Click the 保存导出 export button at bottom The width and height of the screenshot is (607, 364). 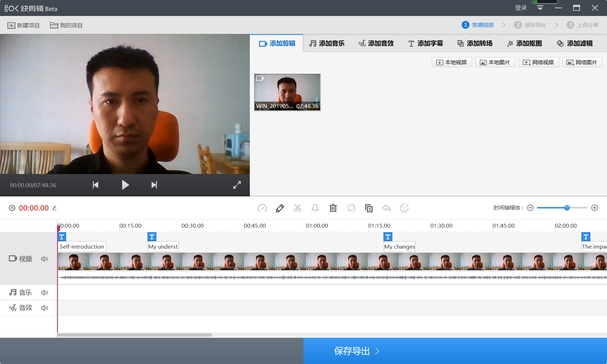coord(455,351)
